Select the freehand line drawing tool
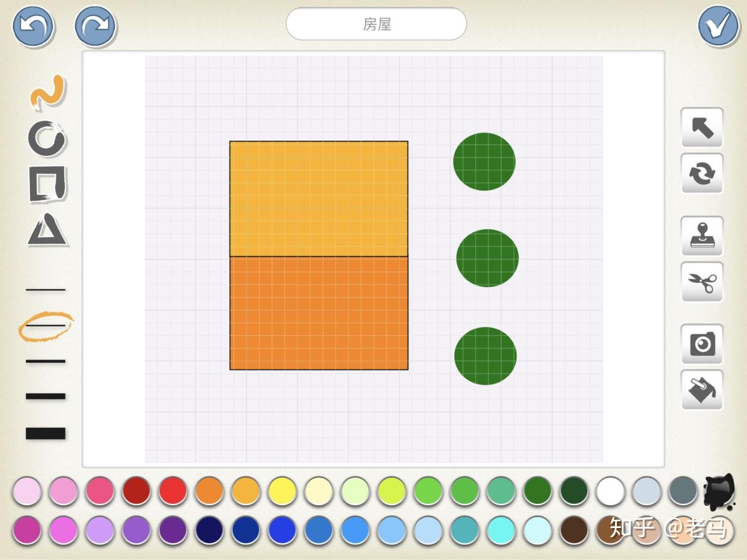This screenshot has height=560, width=747. pyautogui.click(x=48, y=93)
